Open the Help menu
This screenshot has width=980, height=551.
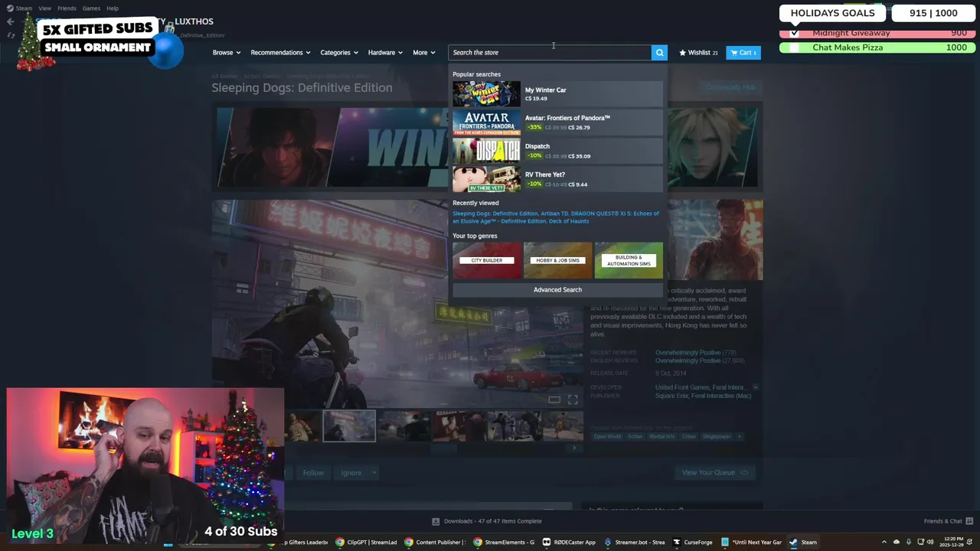tap(113, 8)
